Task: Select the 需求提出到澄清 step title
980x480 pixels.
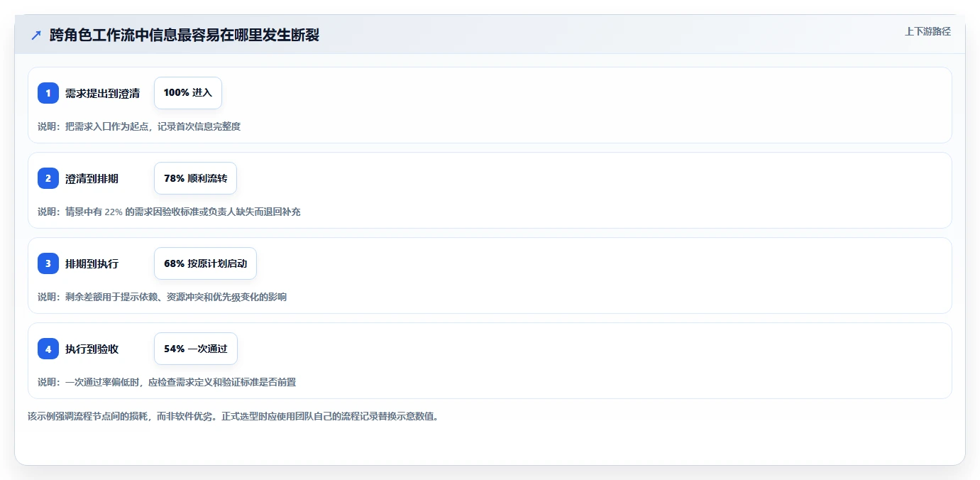Action: [102, 93]
